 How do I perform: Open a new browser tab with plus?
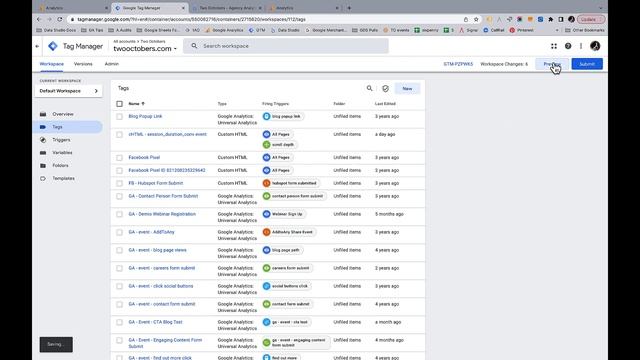[x=349, y=8]
